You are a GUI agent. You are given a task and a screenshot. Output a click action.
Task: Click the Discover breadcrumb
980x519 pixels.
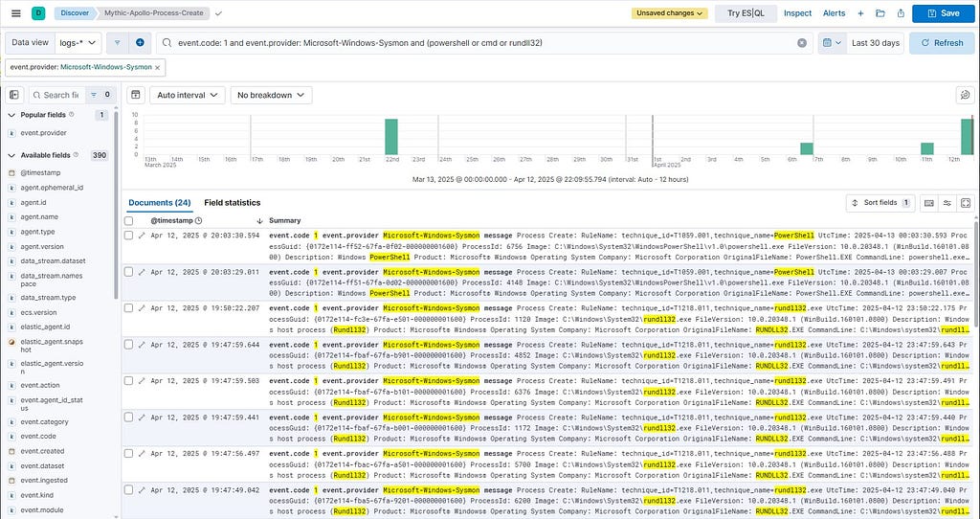click(x=75, y=13)
